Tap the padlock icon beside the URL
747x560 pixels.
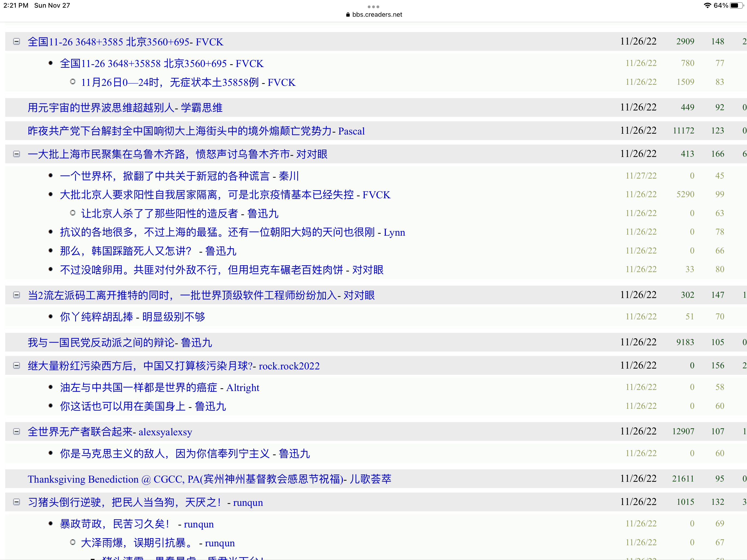pyautogui.click(x=348, y=14)
